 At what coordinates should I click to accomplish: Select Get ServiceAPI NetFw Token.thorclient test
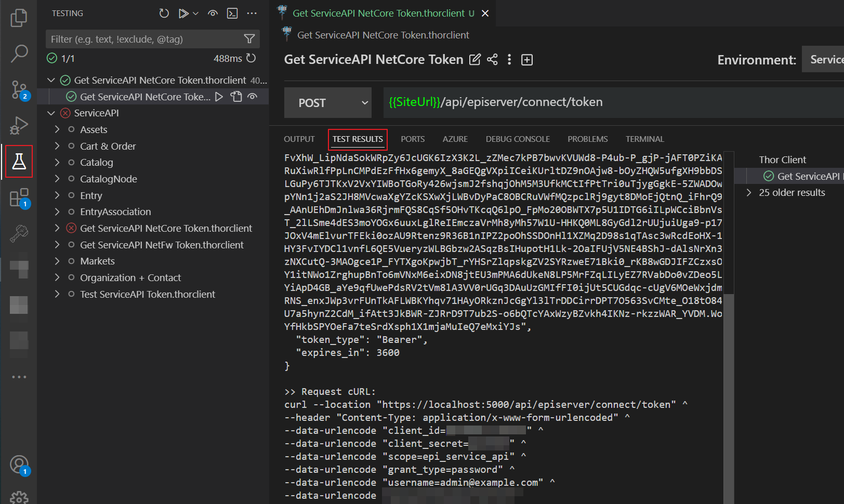[162, 245]
